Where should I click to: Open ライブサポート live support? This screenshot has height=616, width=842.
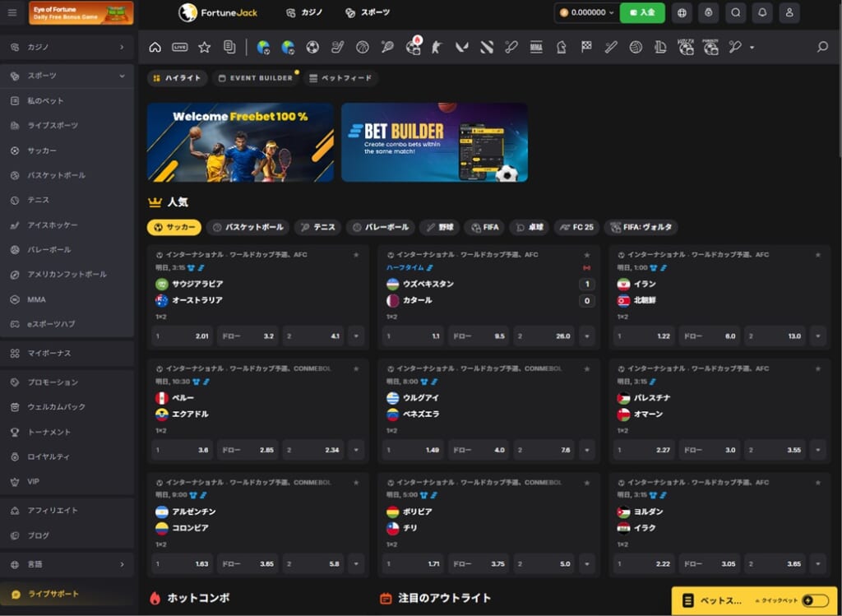tap(67, 595)
